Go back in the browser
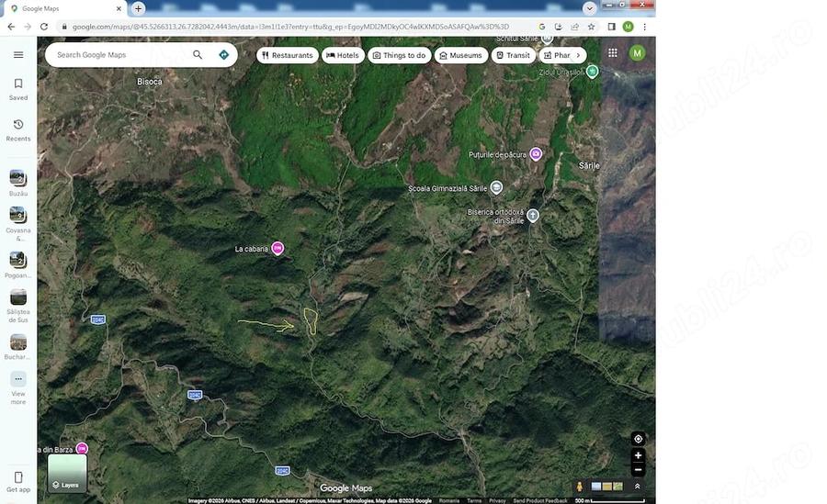 (x=11, y=27)
